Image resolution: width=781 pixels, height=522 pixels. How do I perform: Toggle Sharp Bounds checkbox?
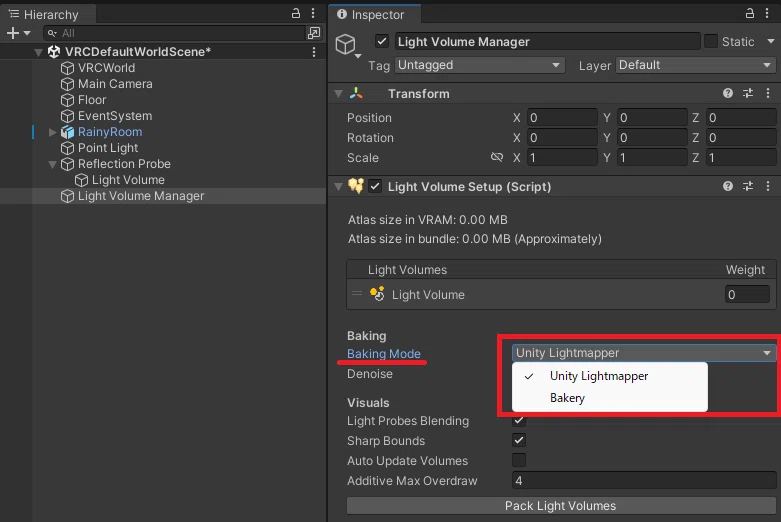point(519,440)
